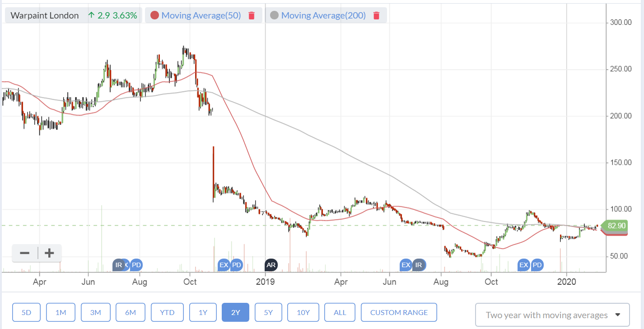Click the green 2.9 3.63% price change
644x329 pixels.
(x=112, y=15)
